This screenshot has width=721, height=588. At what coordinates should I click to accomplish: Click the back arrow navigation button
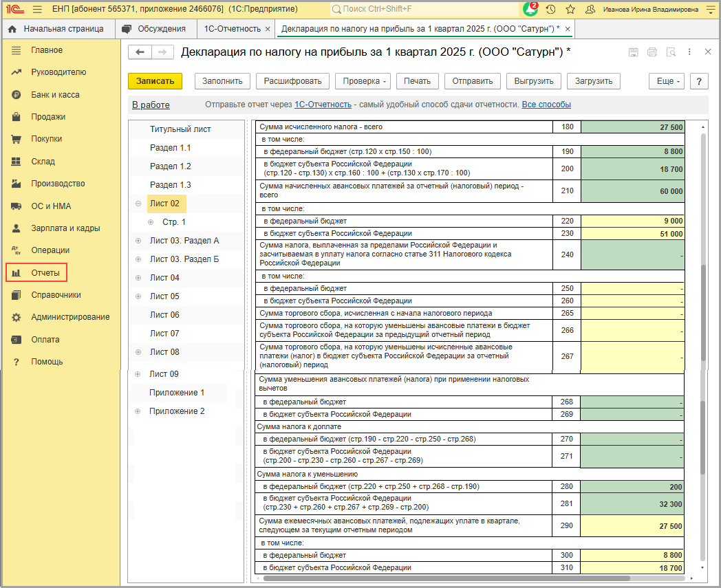[140, 53]
